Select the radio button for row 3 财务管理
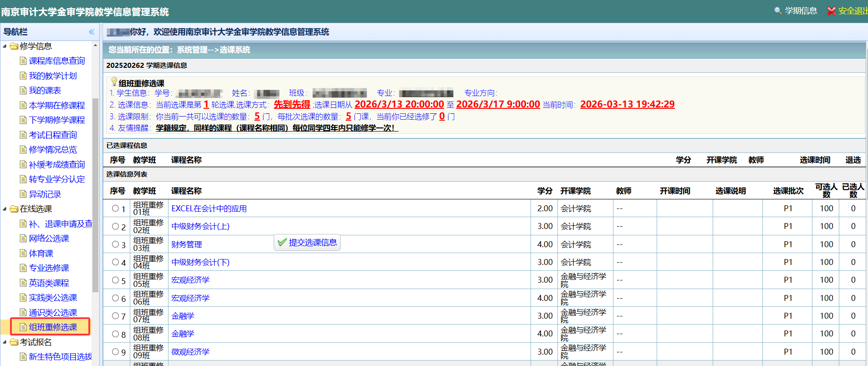The image size is (868, 366). tap(115, 244)
